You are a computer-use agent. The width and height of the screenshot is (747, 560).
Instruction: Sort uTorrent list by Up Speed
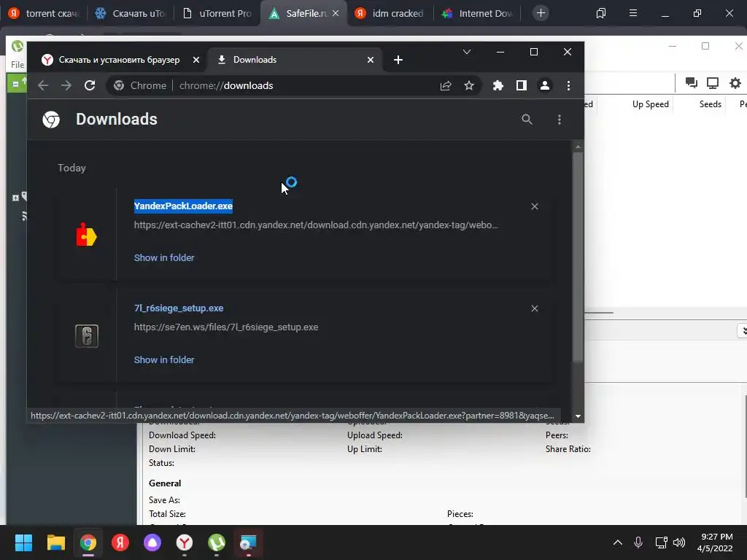tap(650, 104)
